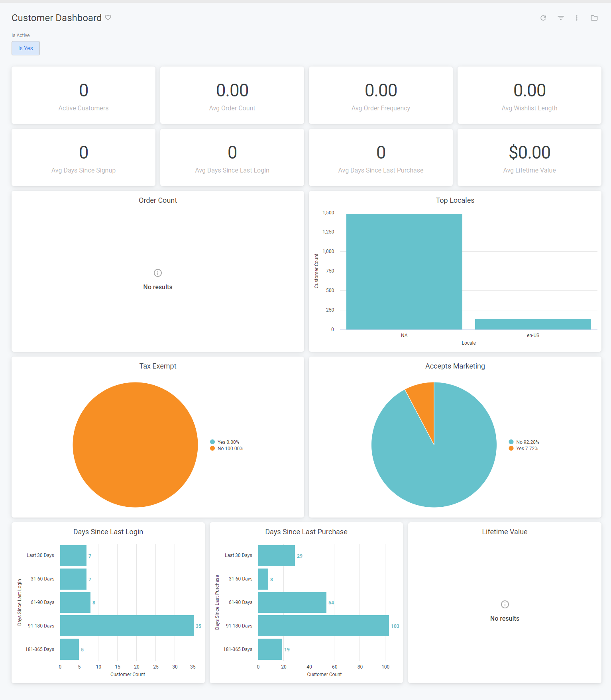
Task: Click the folder icon in the header
Action: click(x=594, y=18)
